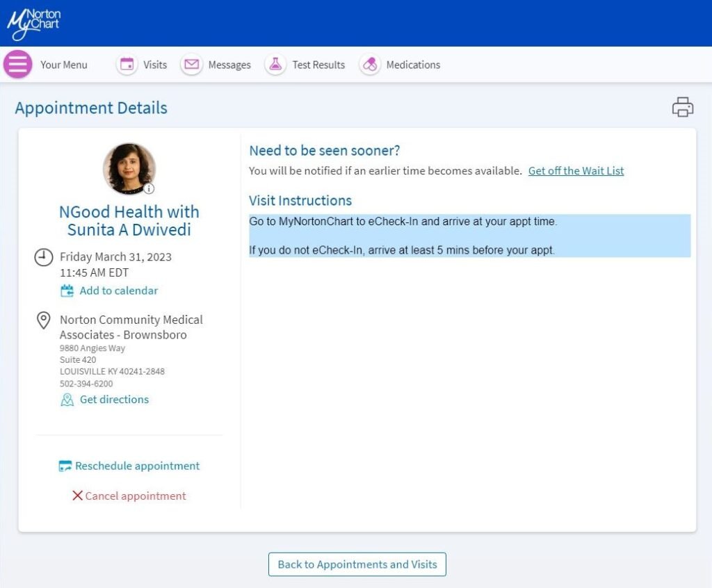
Task: Click the Test Results flask icon
Action: point(275,65)
